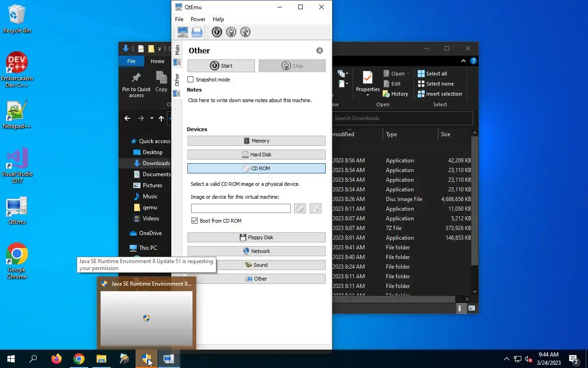Open the QtEmu Help menu
The width and height of the screenshot is (588, 368).
218,19
